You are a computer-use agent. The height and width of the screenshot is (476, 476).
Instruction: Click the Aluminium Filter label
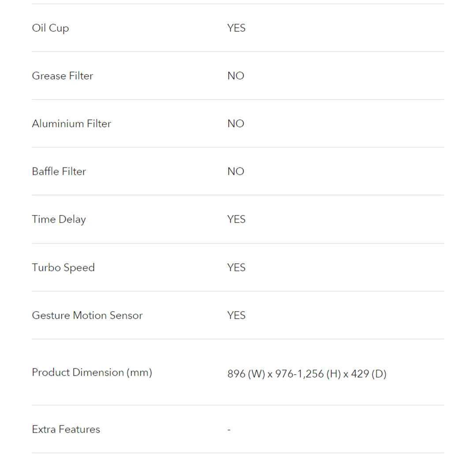click(71, 124)
